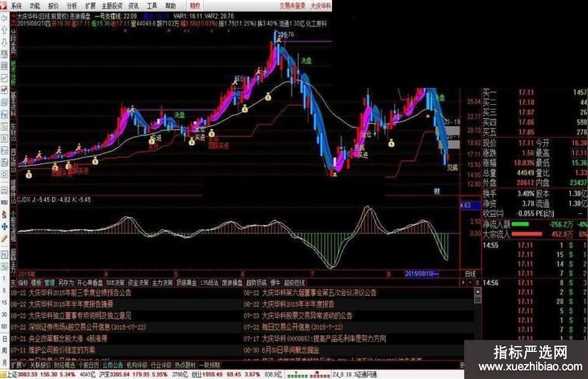Open news 大庆华科独立董事专项说明及独立意见
This screenshot has height=379, width=588.
coord(80,316)
